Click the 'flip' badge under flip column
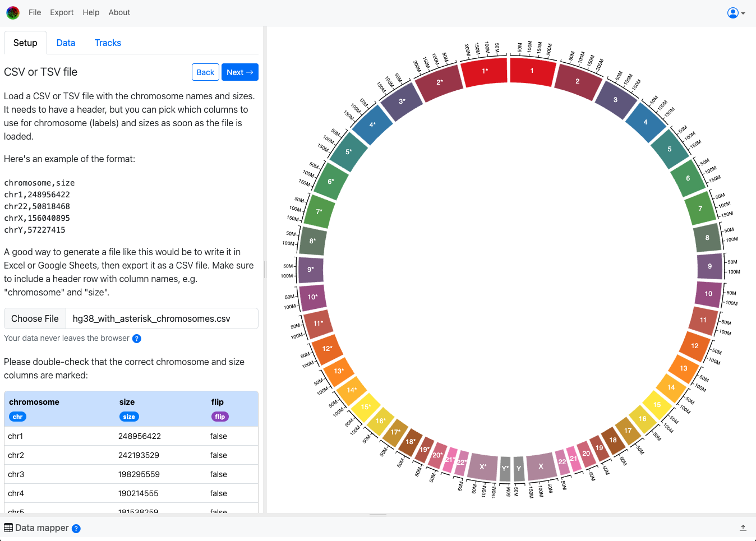Image resolution: width=756 pixels, height=541 pixels. point(220,417)
